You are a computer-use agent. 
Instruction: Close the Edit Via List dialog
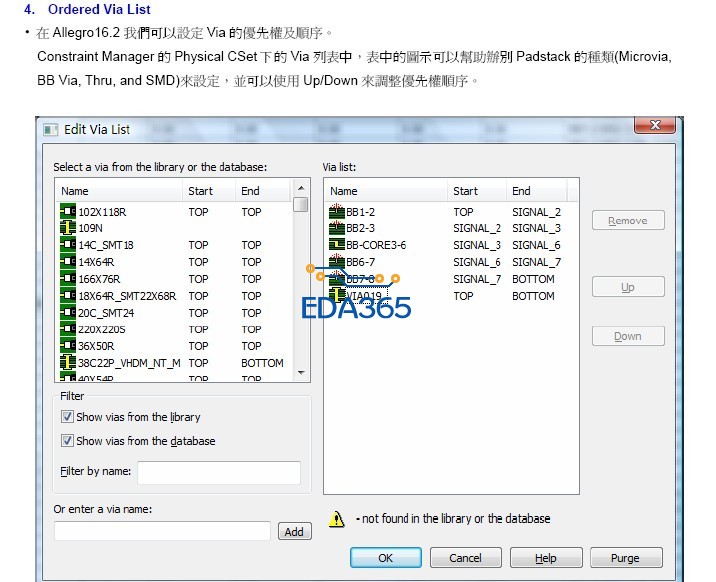(655, 125)
